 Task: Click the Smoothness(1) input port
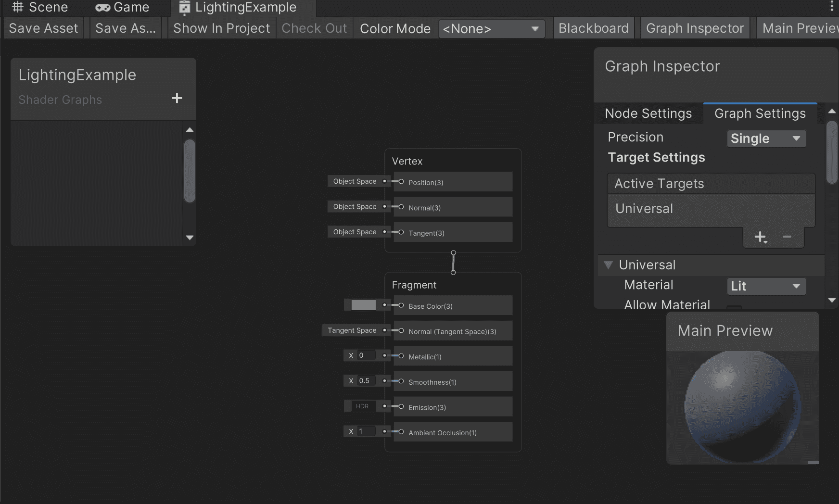tap(401, 381)
